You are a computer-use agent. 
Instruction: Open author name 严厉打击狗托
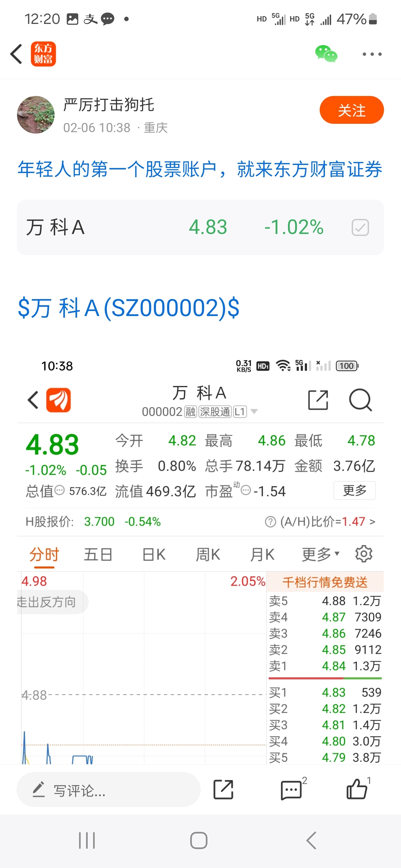click(109, 104)
